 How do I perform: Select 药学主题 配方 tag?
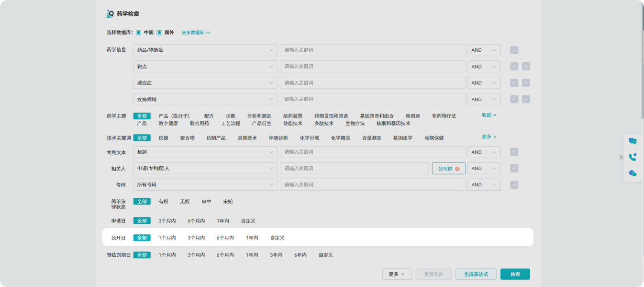tap(209, 116)
